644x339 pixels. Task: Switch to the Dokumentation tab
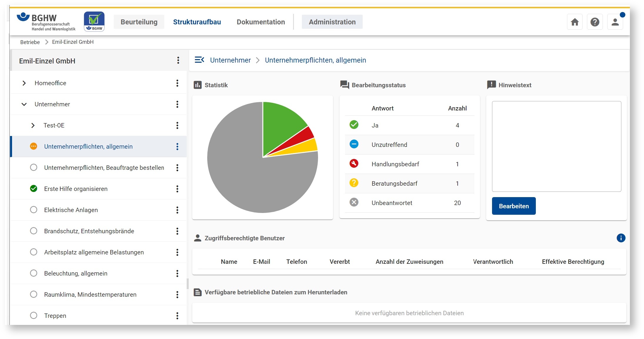point(260,22)
